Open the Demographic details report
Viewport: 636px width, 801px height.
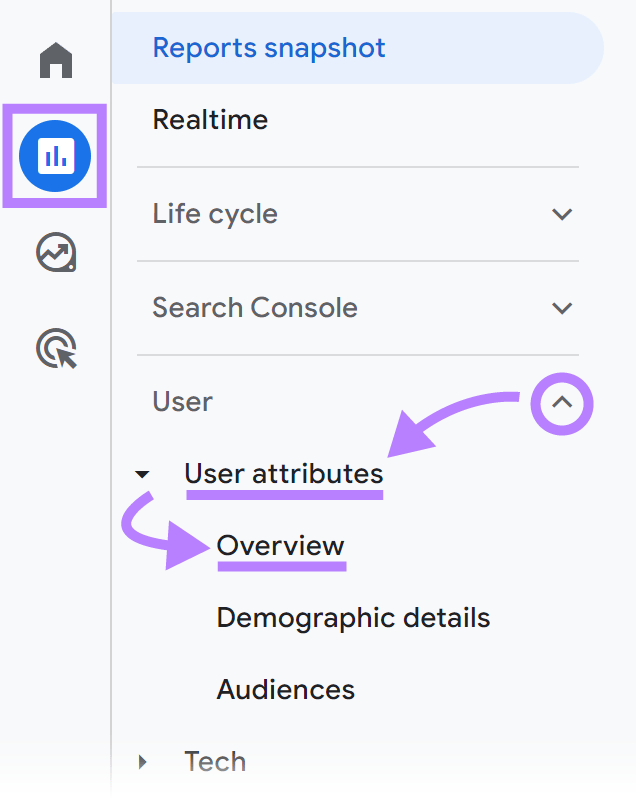(x=354, y=618)
